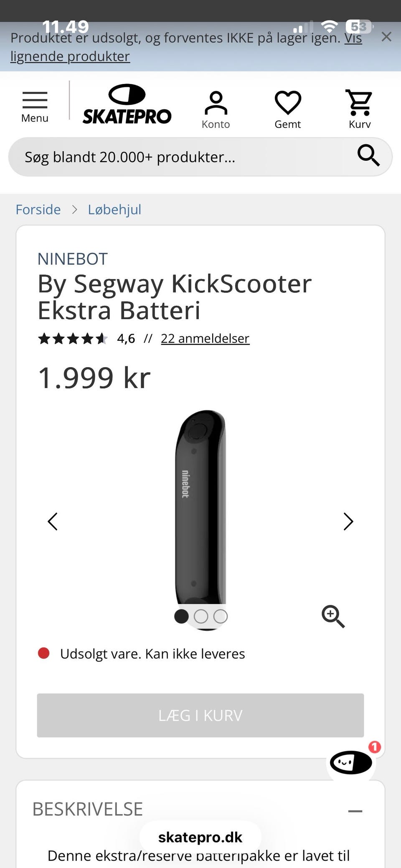Focus the product search field
Image resolution: width=401 pixels, height=868 pixels.
click(x=184, y=157)
